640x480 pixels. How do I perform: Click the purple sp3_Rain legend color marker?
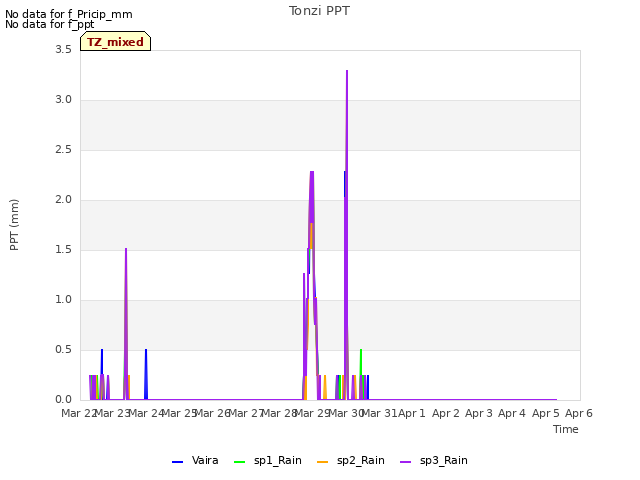coord(406,462)
